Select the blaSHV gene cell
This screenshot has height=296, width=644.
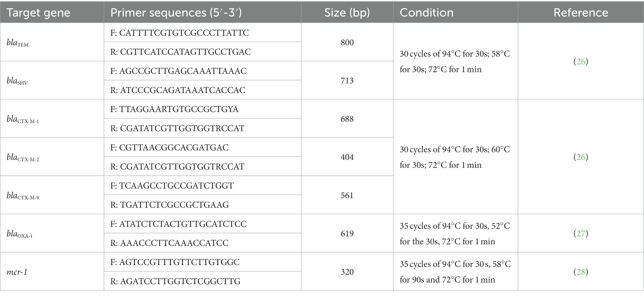click(x=52, y=80)
